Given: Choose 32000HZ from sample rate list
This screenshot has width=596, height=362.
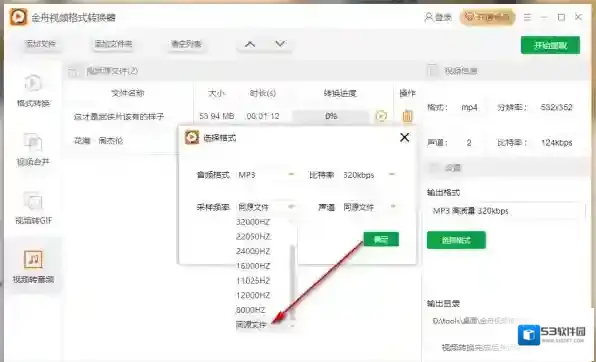Looking at the screenshot, I should (253, 222).
